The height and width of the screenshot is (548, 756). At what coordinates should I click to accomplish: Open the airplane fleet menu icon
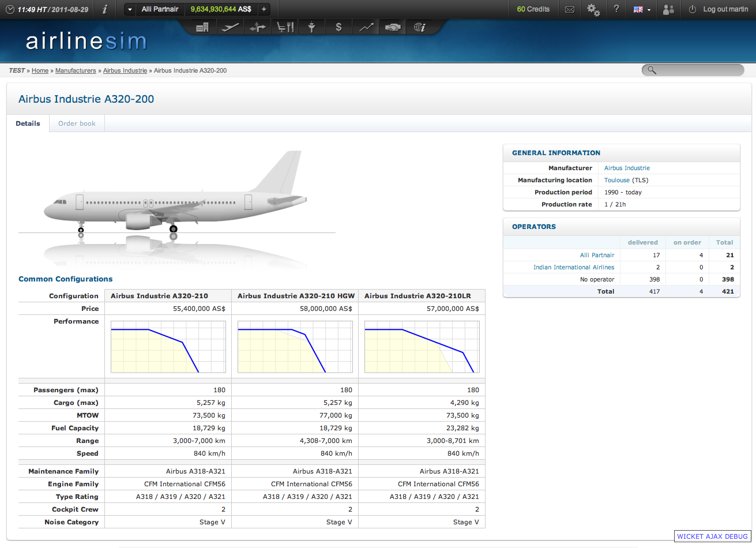pos(230,27)
